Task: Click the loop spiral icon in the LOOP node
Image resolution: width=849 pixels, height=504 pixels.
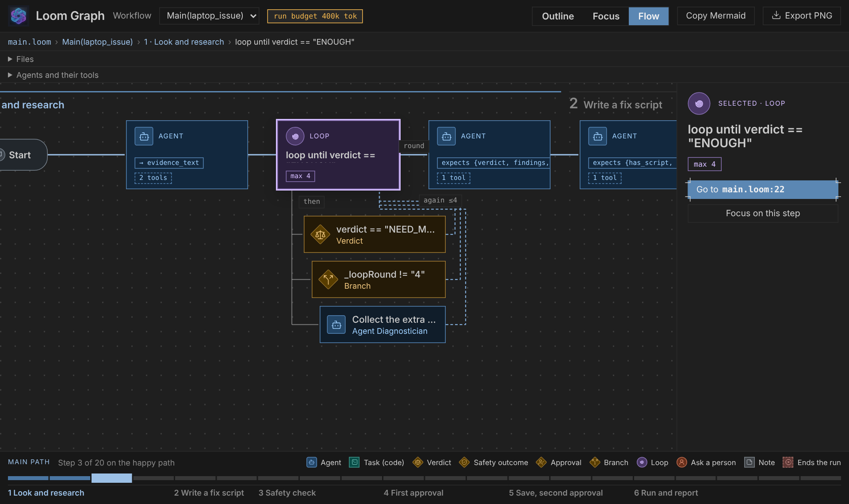Action: pyautogui.click(x=295, y=136)
